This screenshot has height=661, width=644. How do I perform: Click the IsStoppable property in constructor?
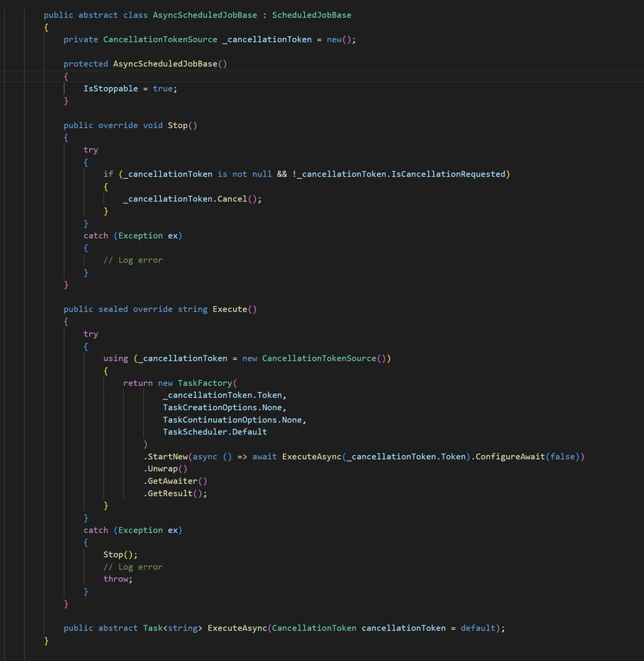pos(110,88)
